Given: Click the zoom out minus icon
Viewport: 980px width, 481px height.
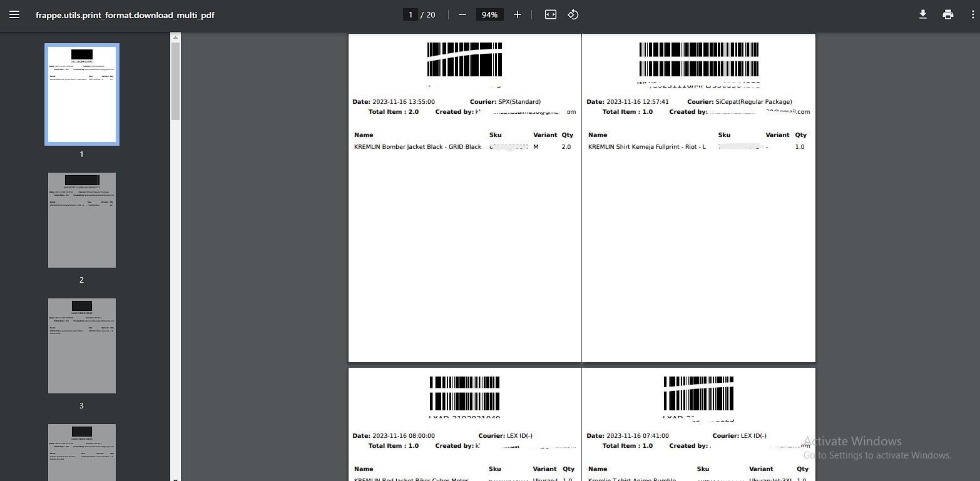Looking at the screenshot, I should click(x=462, y=14).
